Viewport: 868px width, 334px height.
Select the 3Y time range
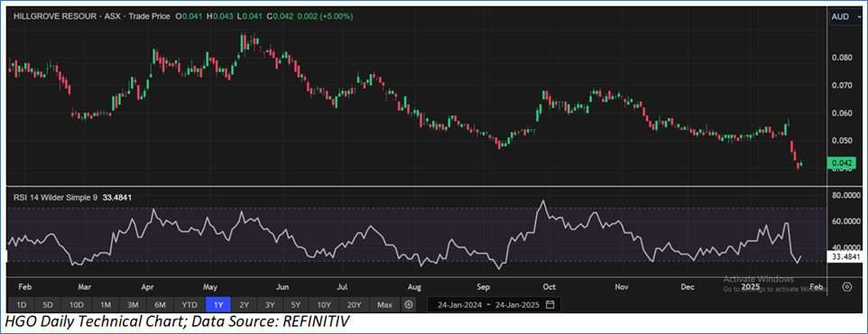point(270,304)
